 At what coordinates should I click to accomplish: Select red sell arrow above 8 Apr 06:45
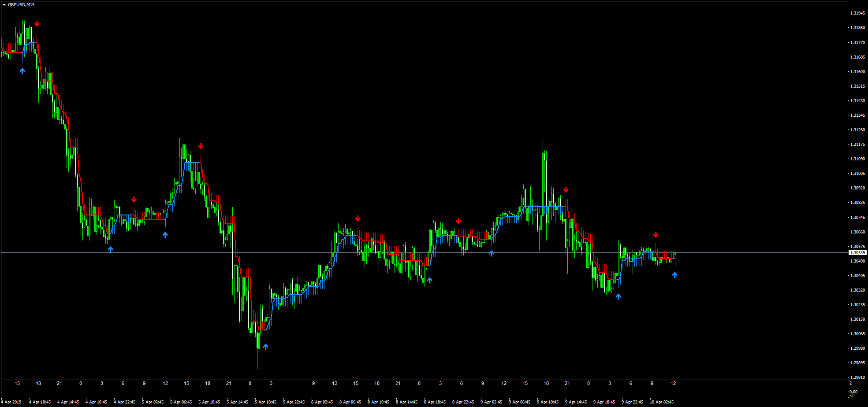tap(358, 218)
